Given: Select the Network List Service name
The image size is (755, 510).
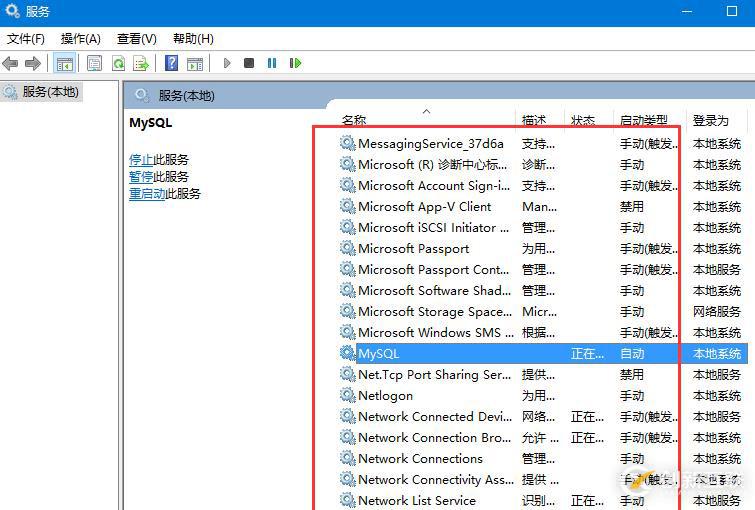Looking at the screenshot, I should (417, 500).
